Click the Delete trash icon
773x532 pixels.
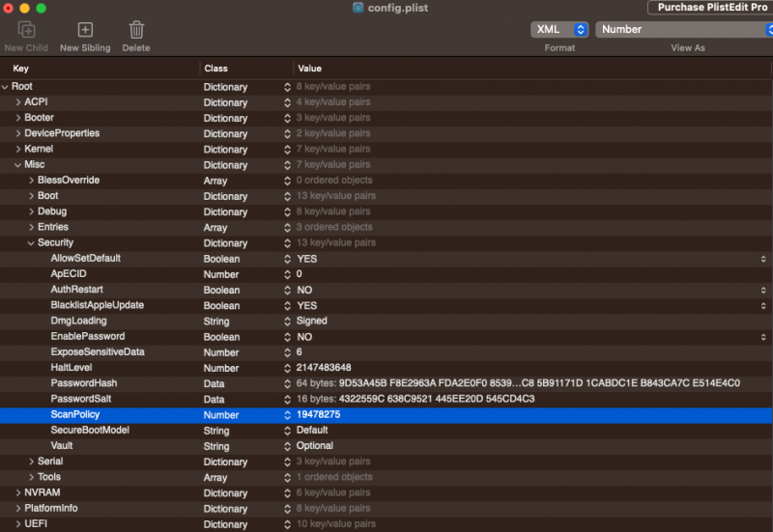tap(136, 30)
